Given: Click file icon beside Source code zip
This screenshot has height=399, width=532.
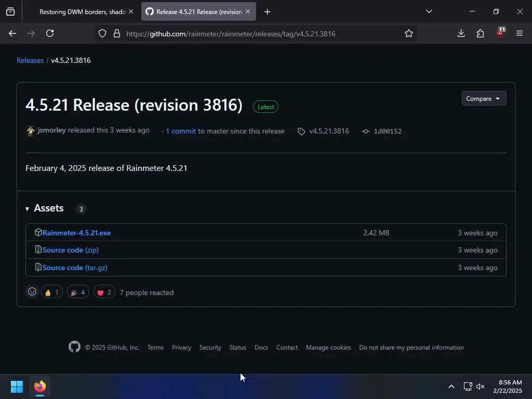Looking at the screenshot, I should tap(38, 250).
